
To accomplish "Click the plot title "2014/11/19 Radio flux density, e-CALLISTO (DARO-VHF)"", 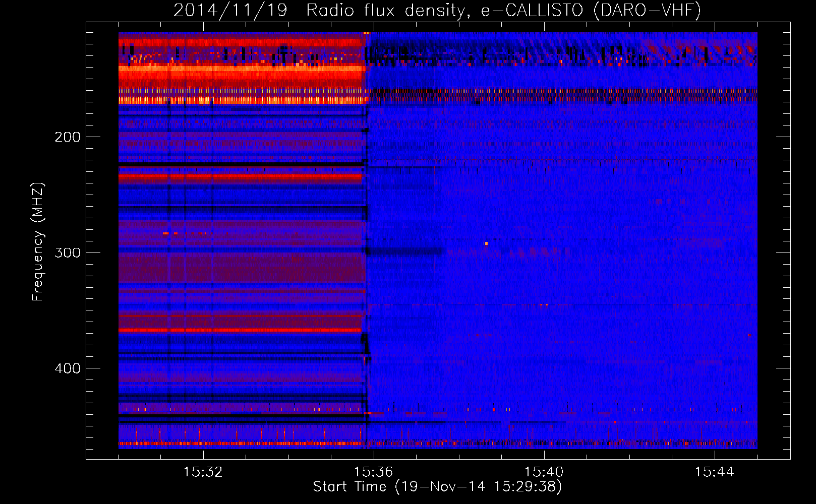I will pos(437,11).
